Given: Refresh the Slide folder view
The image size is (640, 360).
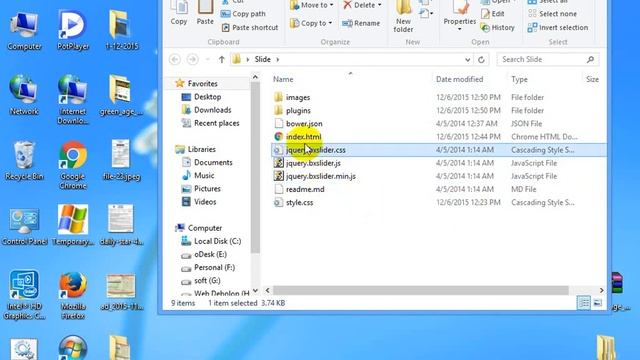Looking at the screenshot, I should click(481, 60).
